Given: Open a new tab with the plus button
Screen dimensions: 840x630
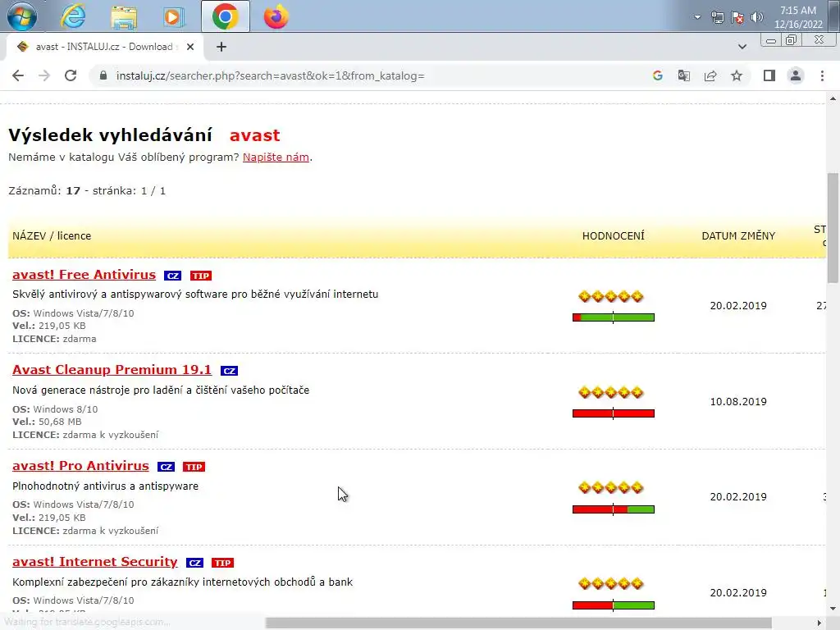Looking at the screenshot, I should [221, 47].
